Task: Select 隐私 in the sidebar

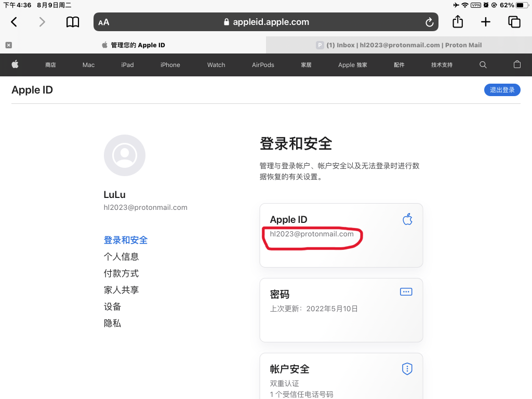Action: (x=112, y=323)
